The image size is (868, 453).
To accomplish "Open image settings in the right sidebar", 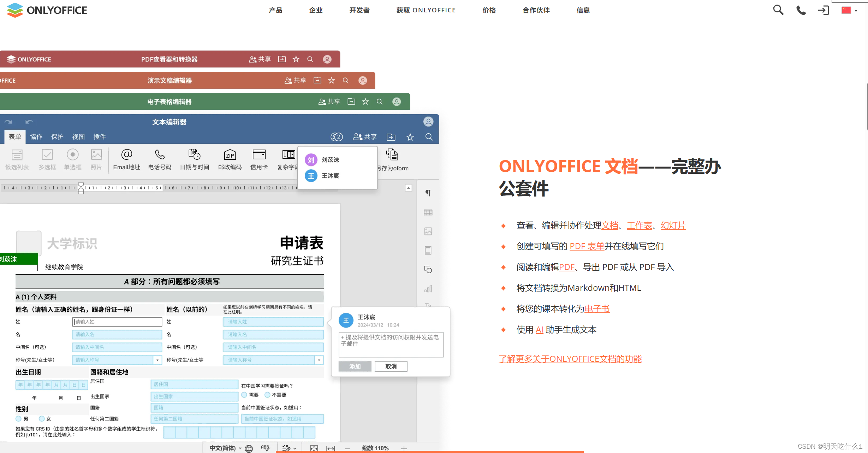I will 428,231.
